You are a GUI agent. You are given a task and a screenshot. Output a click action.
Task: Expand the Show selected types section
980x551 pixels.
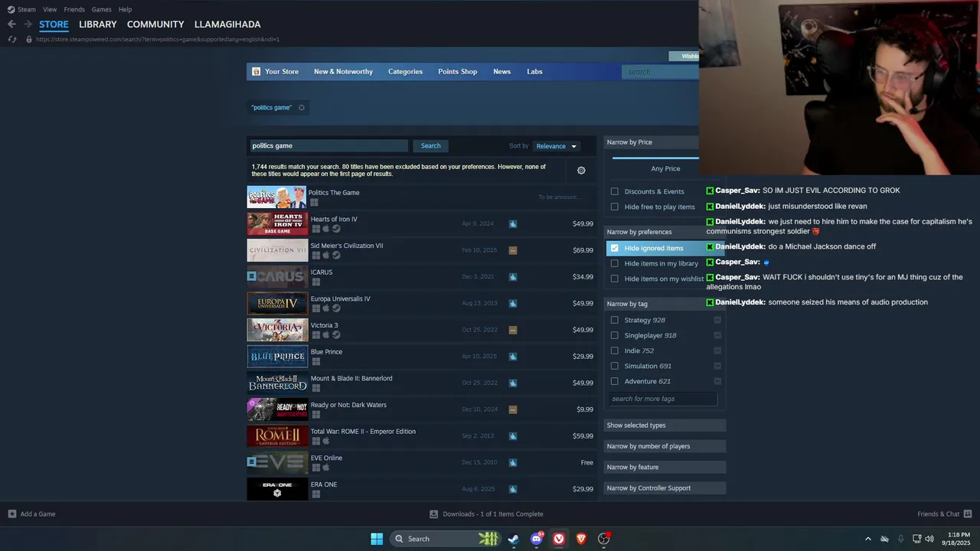(x=665, y=425)
